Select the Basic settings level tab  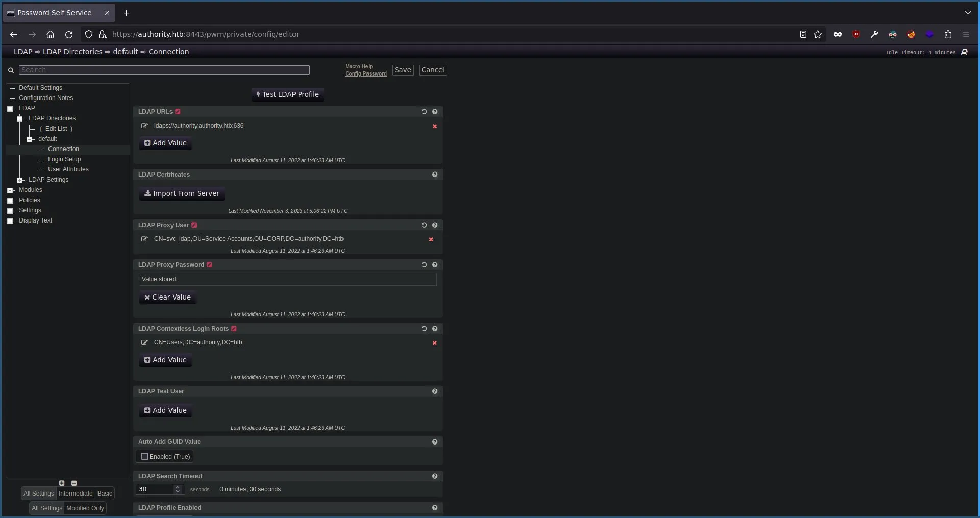(x=105, y=494)
